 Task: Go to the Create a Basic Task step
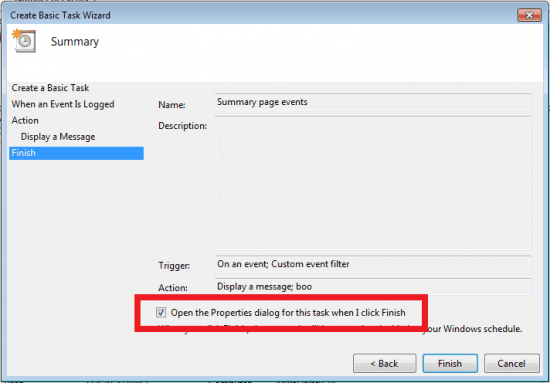(50, 88)
